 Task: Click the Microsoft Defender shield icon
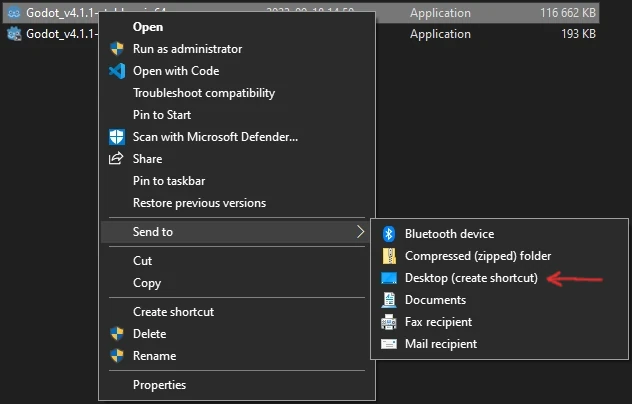point(115,137)
